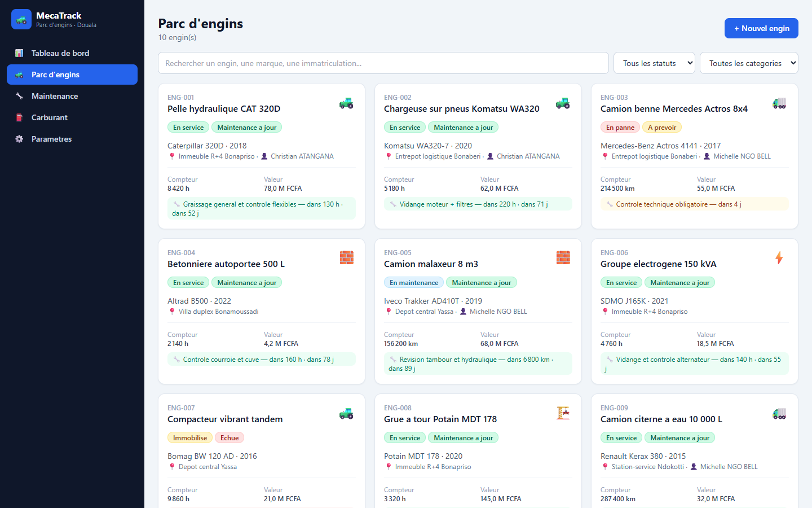812x508 pixels.
Task: Open the Chargeuse sur pneus Komatsu WA320 card
Action: (x=478, y=156)
